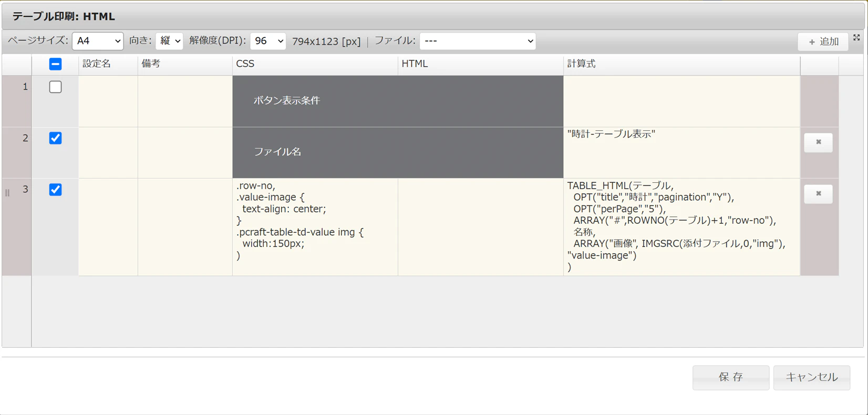Click the expand dialog icon at top right
Viewport: 868px width, 415px height.
856,37
